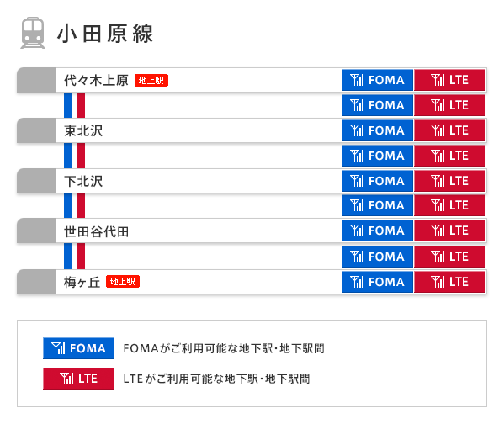Click FOMA badge between 代々木上原 and 東北沢

[x=377, y=105]
